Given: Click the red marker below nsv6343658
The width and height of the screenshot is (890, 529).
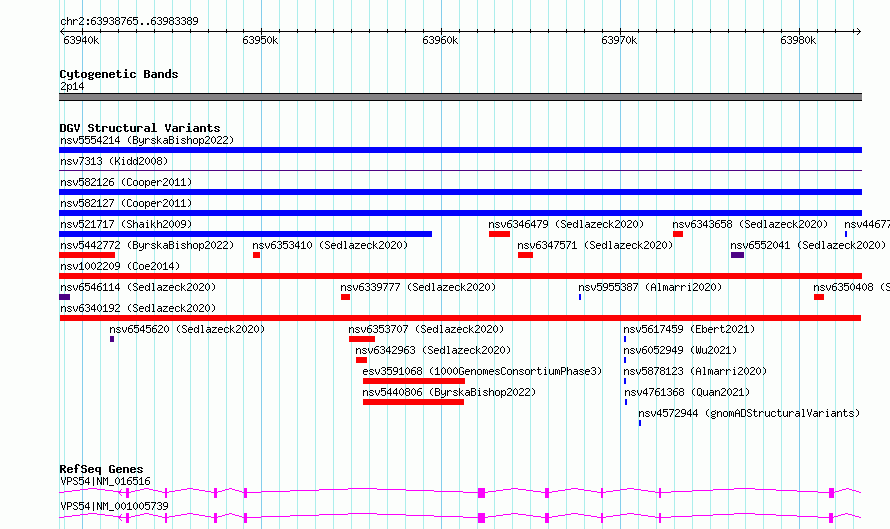Looking at the screenshot, I should (x=678, y=234).
